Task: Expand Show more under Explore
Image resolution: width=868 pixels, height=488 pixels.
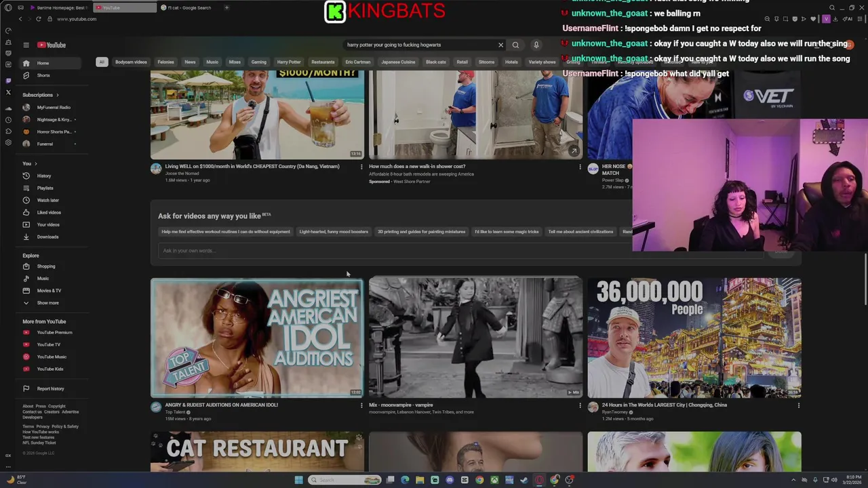Action: (x=52, y=303)
